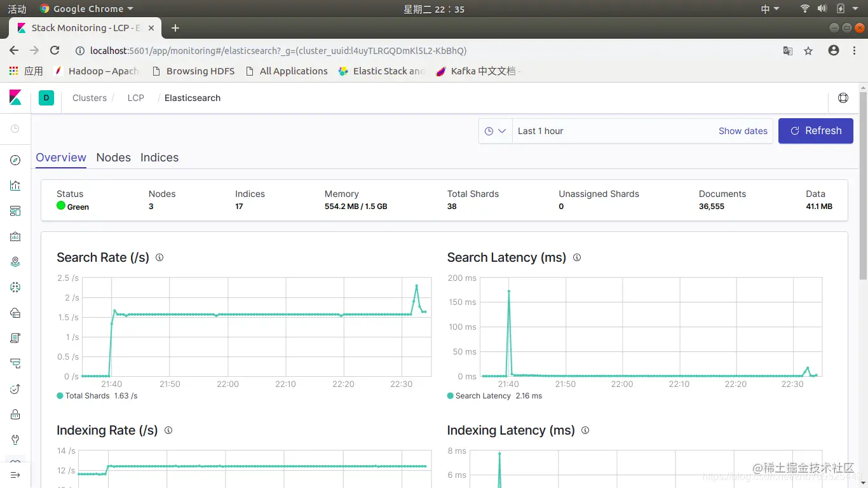
Task: Open the 应用 apps shortcut
Action: pyautogui.click(x=26, y=71)
